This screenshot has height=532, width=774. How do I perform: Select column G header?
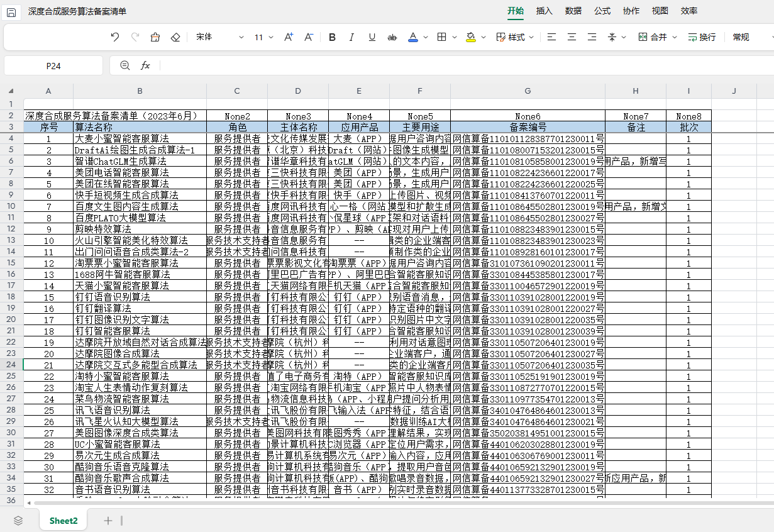[x=528, y=91]
